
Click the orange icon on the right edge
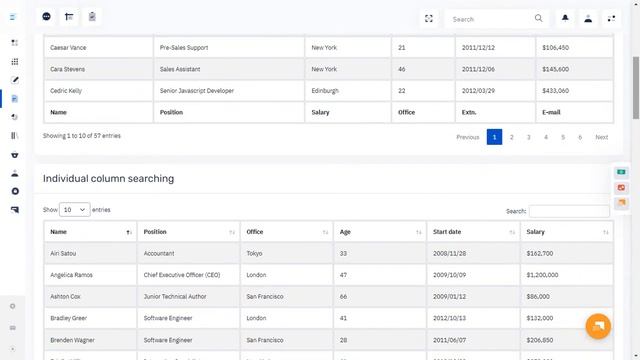click(x=621, y=202)
